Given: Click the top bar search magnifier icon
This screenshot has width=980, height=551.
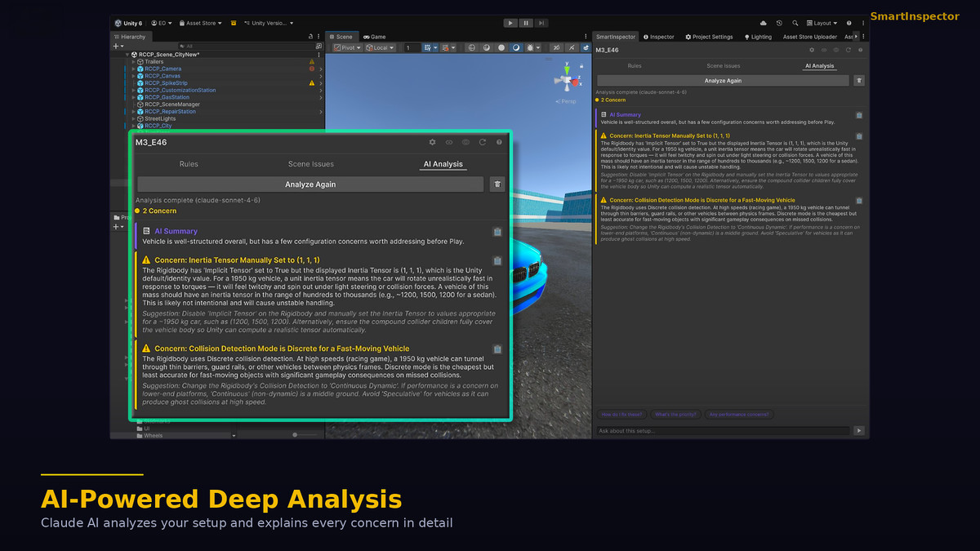Looking at the screenshot, I should 795,23.
